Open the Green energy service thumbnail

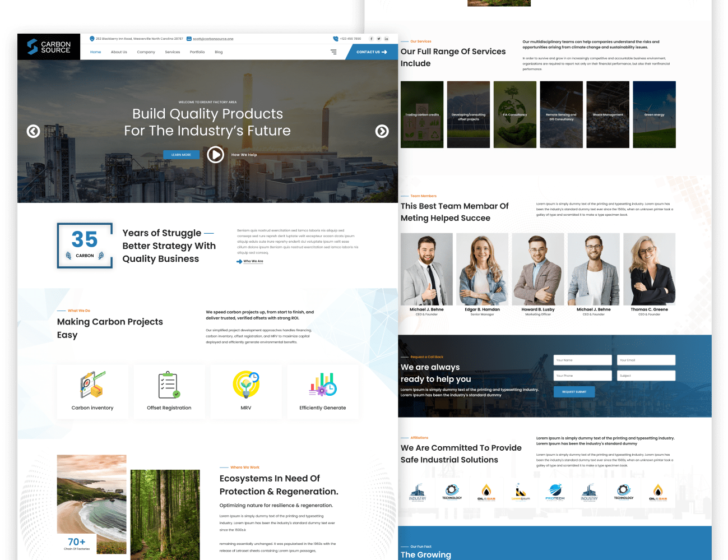[x=655, y=115]
